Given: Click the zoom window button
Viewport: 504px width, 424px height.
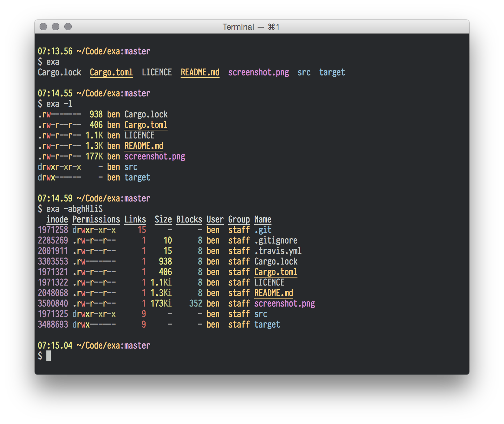Looking at the screenshot, I should coord(68,27).
